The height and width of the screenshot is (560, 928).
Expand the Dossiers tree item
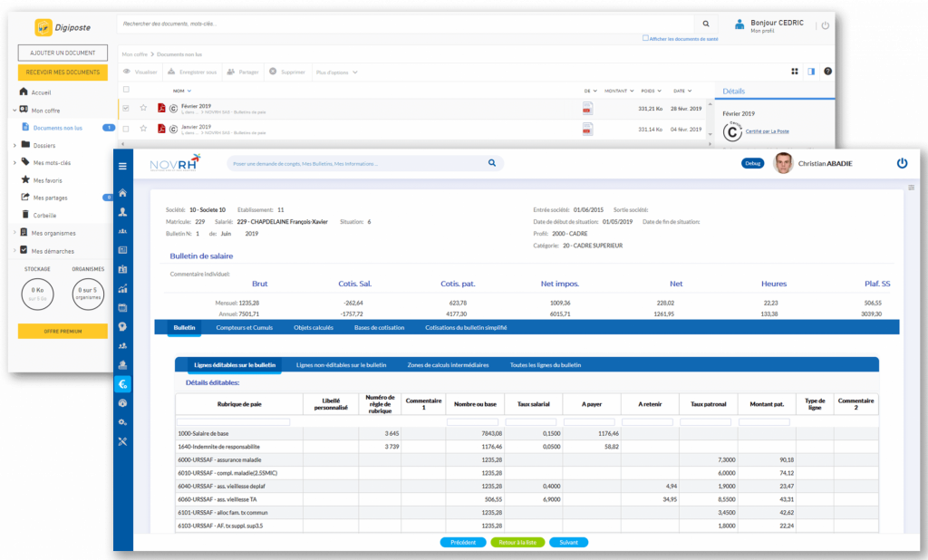(x=14, y=145)
